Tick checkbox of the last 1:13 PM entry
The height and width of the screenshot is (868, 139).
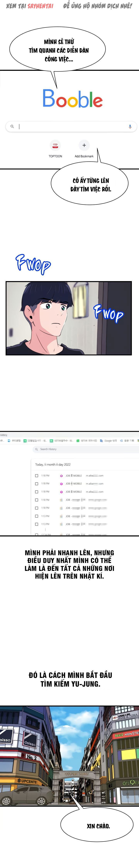tap(37, 524)
